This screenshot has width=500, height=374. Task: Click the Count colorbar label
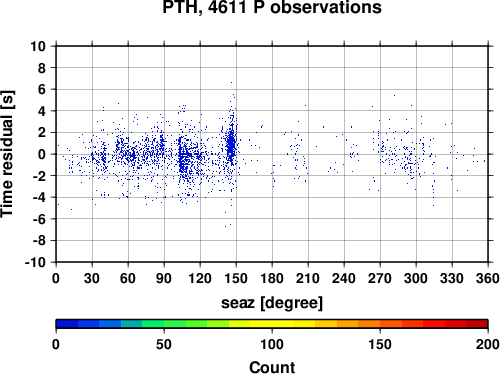pyautogui.click(x=272, y=367)
